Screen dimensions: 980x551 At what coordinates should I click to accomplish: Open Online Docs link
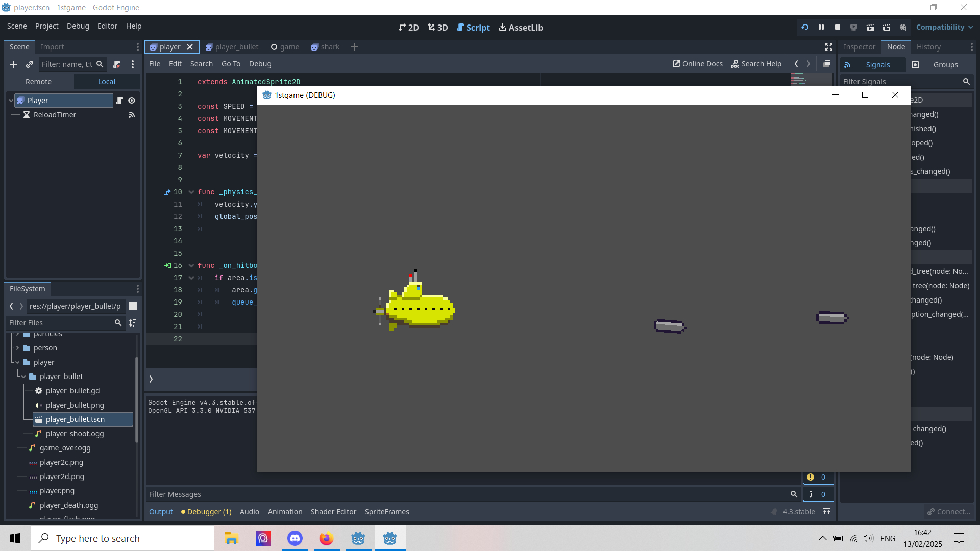[x=697, y=64]
